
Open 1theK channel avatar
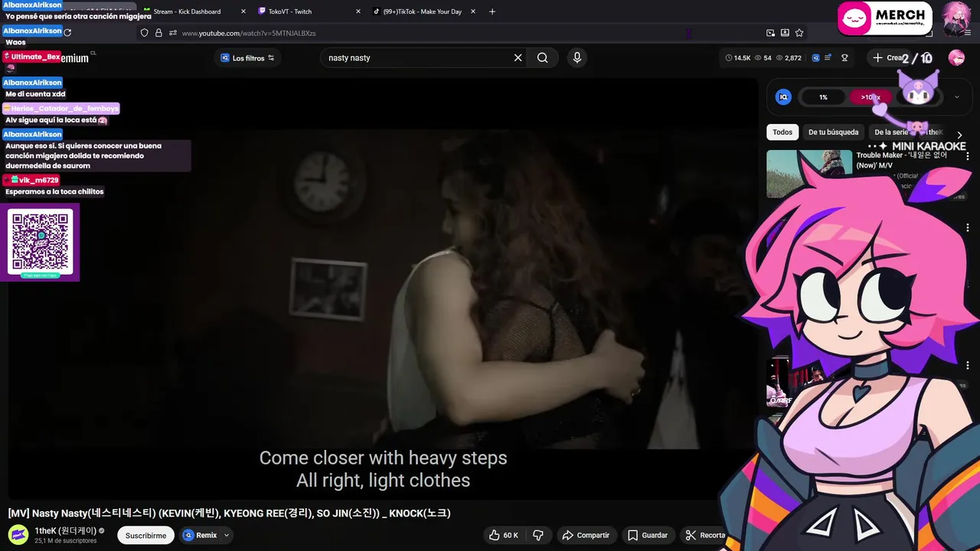pos(18,535)
